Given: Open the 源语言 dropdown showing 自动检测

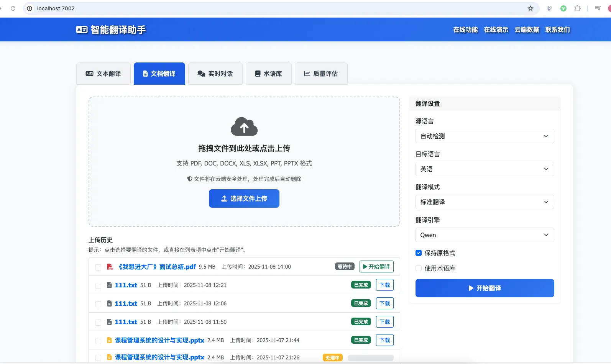Looking at the screenshot, I should 485,136.
